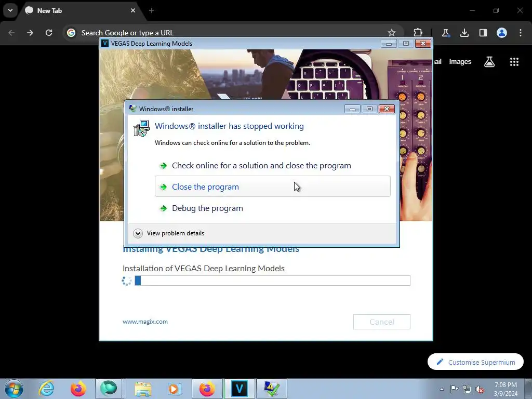This screenshot has height=399, width=532.
Task: Reload the browser page
Action: coord(49,33)
